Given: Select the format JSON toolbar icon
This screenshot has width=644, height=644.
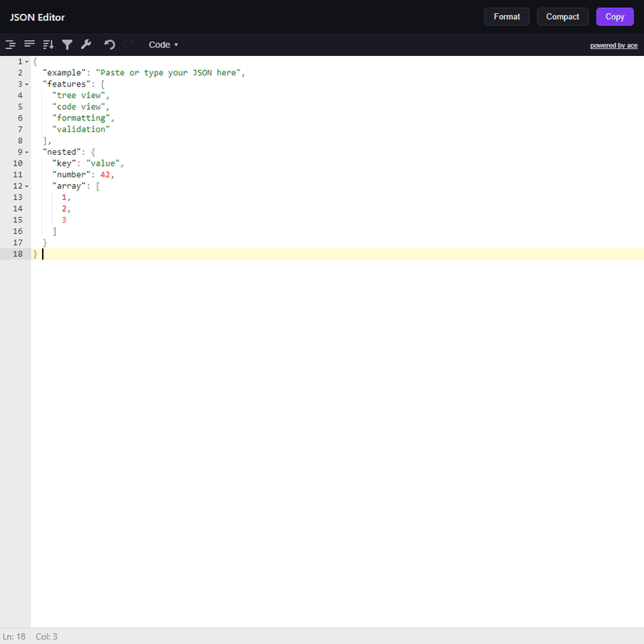Looking at the screenshot, I should click(10, 44).
